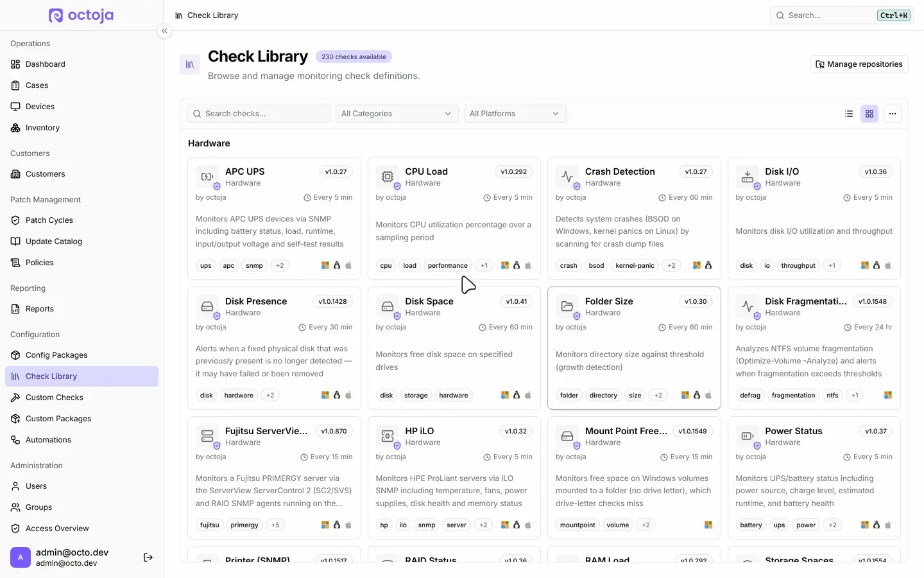
Task: Click the Check Library header icon
Action: tap(190, 64)
